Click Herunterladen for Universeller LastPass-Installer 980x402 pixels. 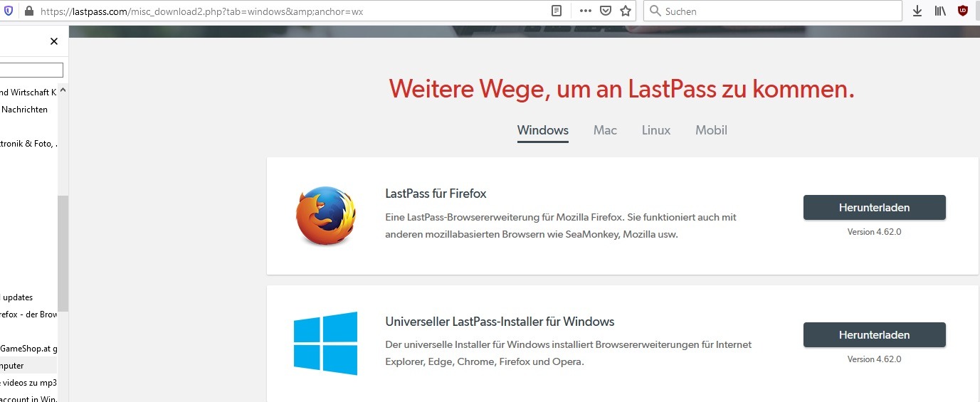874,335
